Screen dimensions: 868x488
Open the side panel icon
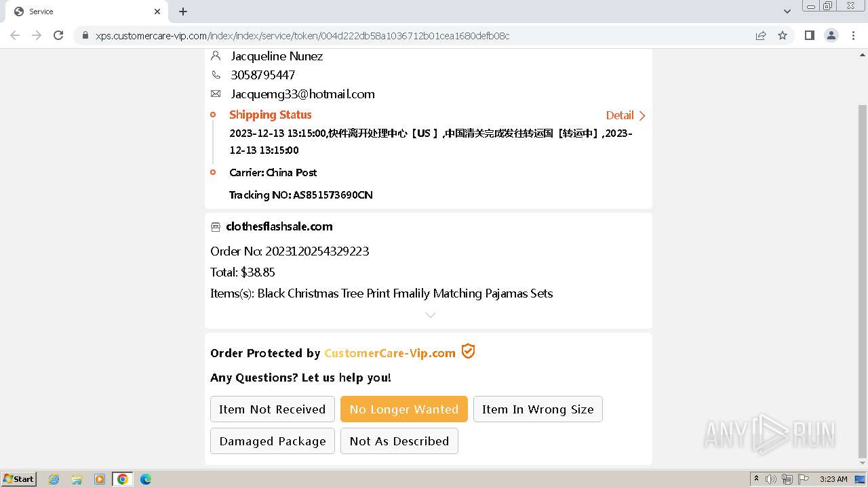[809, 35]
